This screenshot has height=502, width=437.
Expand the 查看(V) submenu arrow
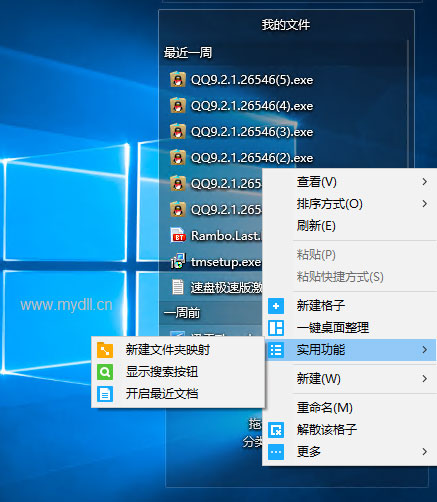[x=424, y=182]
